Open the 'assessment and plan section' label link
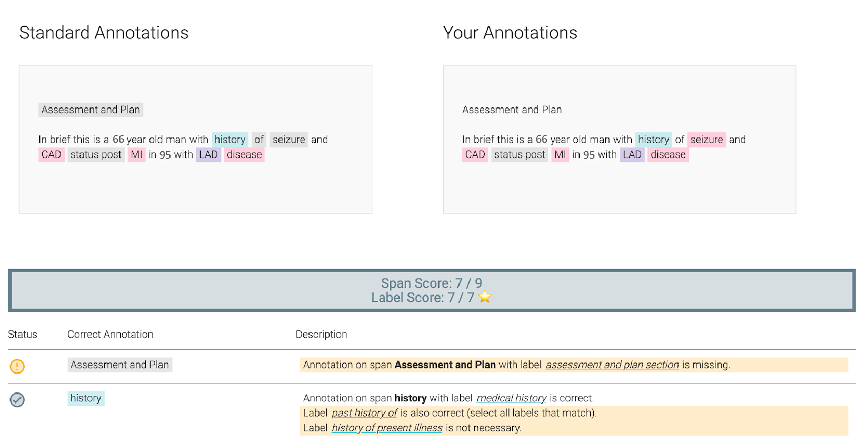Screen dimensions: 868x442 pyautogui.click(x=612, y=365)
